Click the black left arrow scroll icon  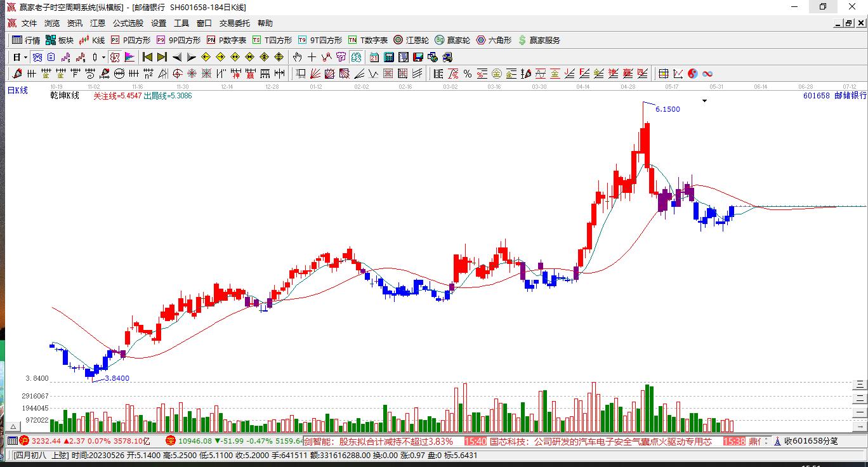[x=177, y=57]
